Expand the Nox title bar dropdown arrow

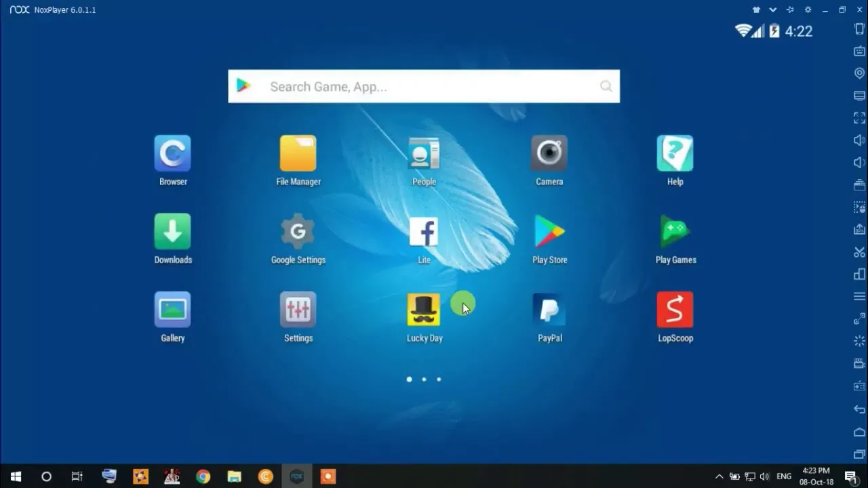click(772, 9)
